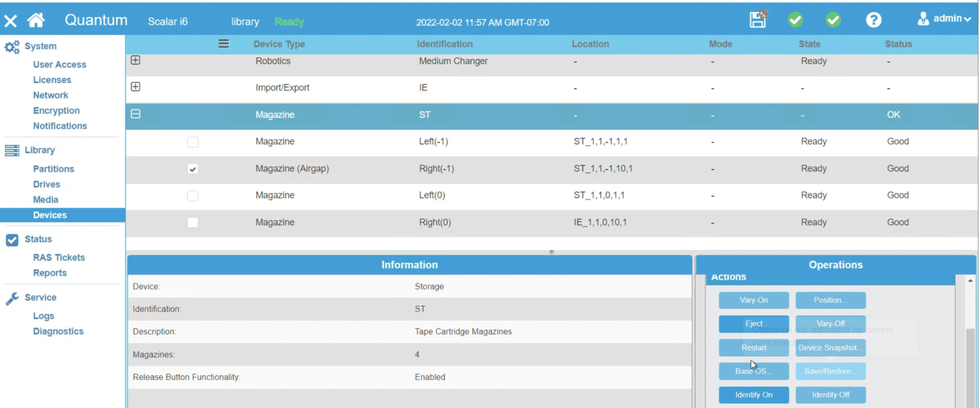
Task: Open Logs page
Action: (x=44, y=316)
